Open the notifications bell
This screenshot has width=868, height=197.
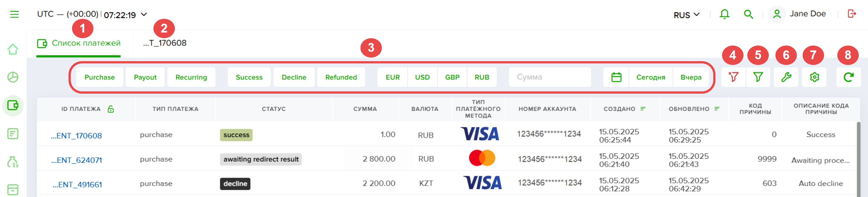(x=724, y=14)
